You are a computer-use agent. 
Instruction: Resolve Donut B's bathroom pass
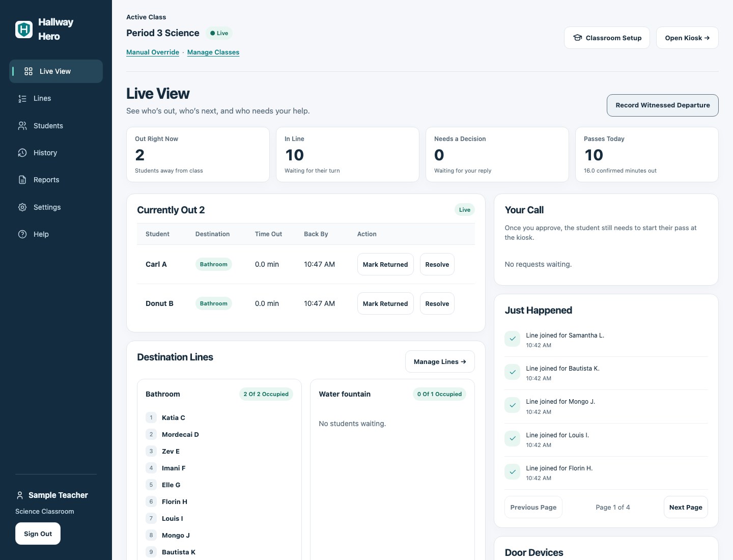pos(437,303)
